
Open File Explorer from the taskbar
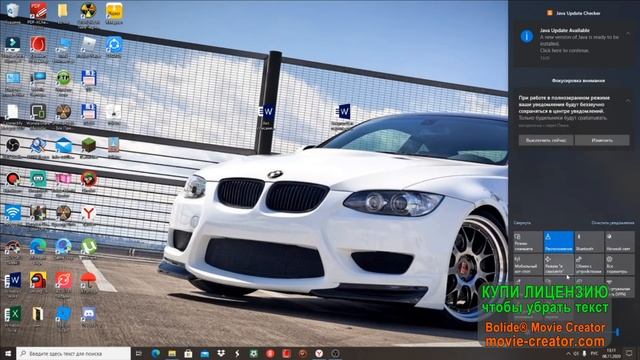click(x=172, y=353)
